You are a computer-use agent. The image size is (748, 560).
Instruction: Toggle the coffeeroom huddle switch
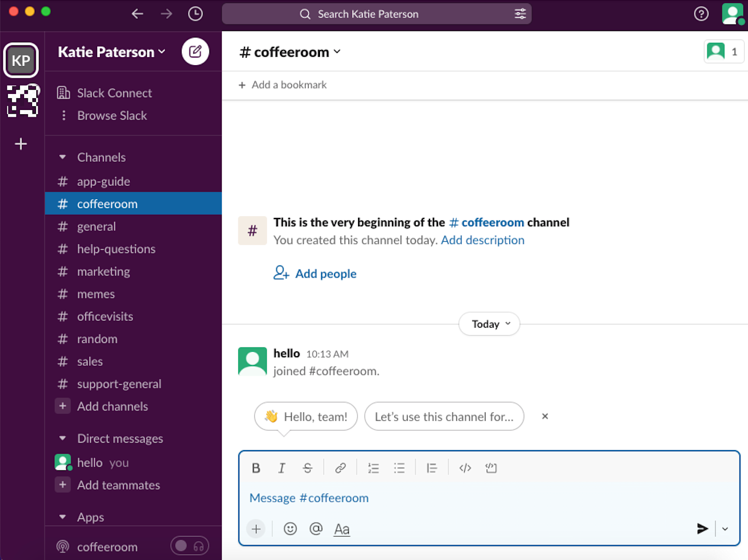(190, 546)
